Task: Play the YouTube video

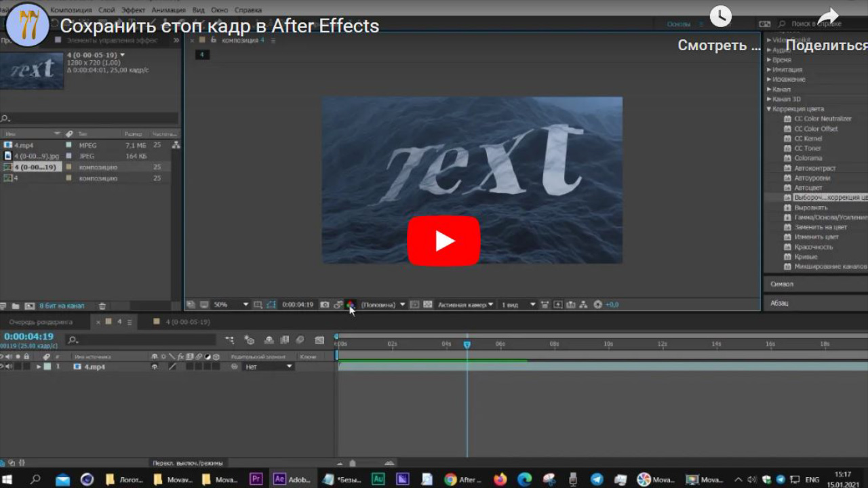Action: (x=443, y=241)
